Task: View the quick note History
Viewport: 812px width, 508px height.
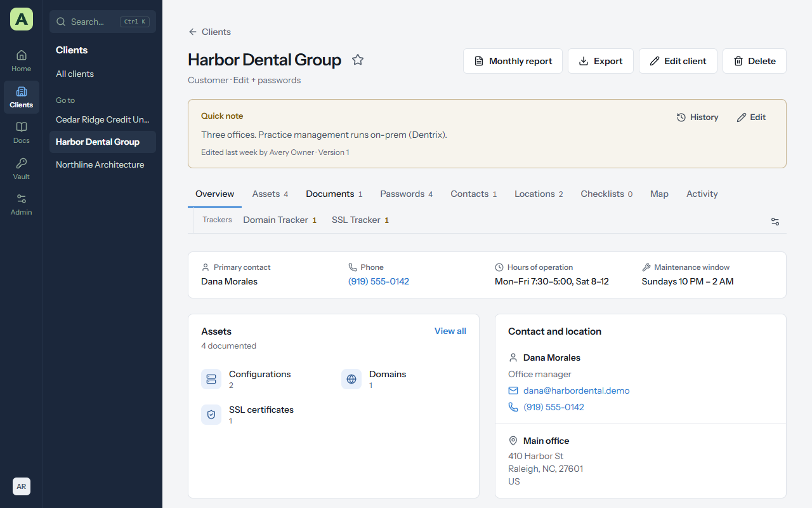Action: point(697,117)
